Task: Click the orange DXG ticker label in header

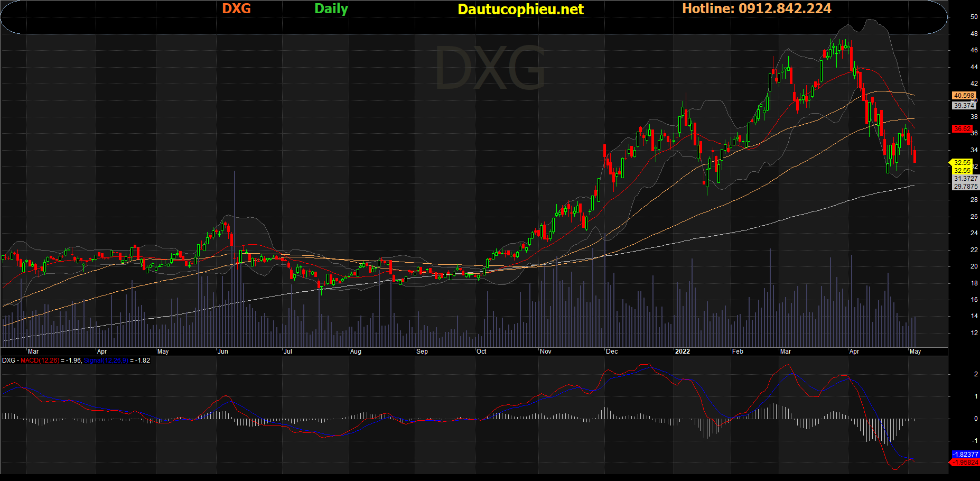Action: tap(236, 9)
